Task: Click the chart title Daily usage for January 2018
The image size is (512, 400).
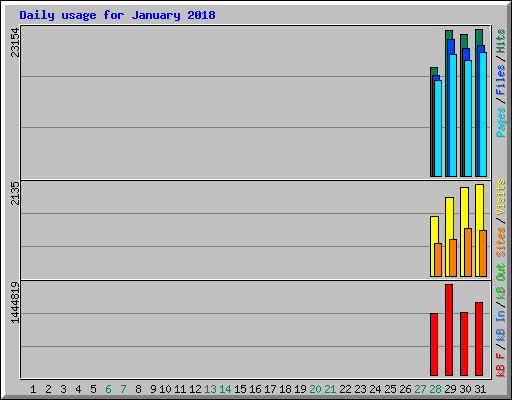Action: 117,15
